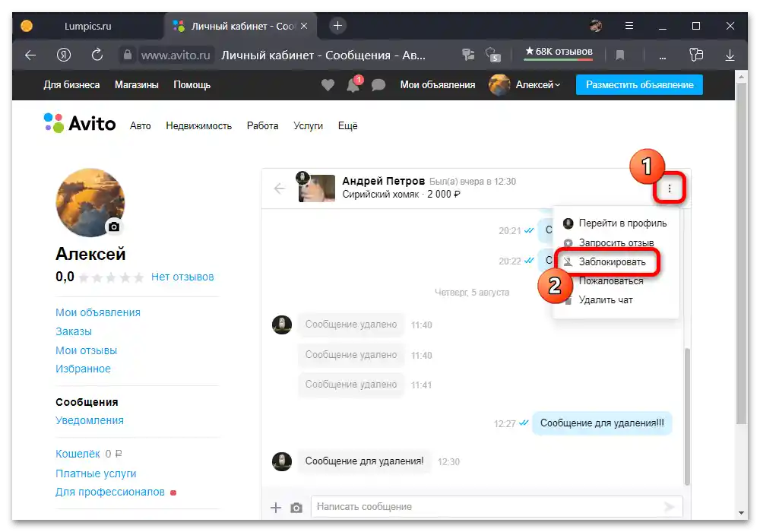Open browser downloads arrow icon

click(730, 55)
